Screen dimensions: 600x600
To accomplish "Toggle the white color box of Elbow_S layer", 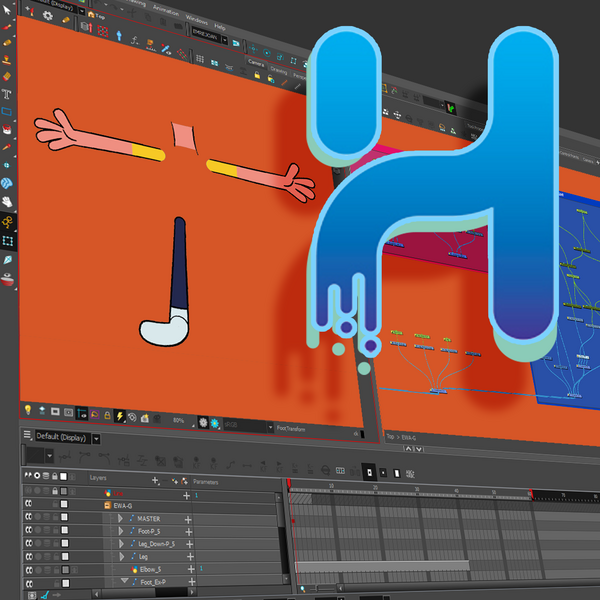I will coord(65,570).
